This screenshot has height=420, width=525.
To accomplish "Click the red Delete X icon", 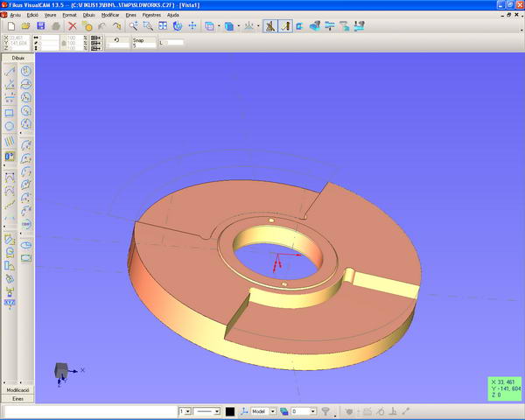I will 72,26.
